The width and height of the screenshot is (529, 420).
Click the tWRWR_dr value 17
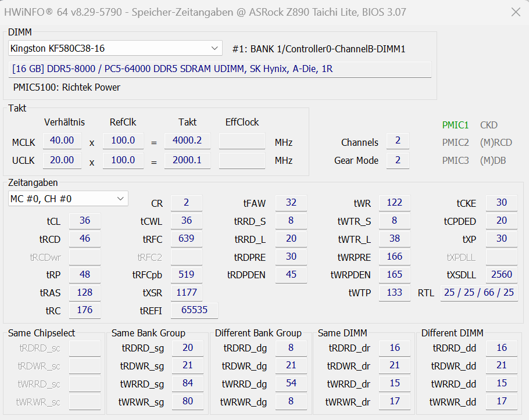point(395,401)
